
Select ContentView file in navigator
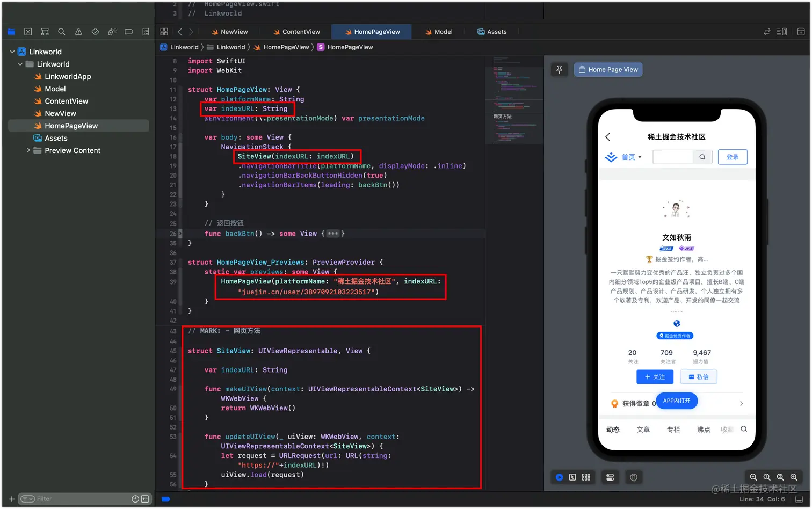click(66, 101)
